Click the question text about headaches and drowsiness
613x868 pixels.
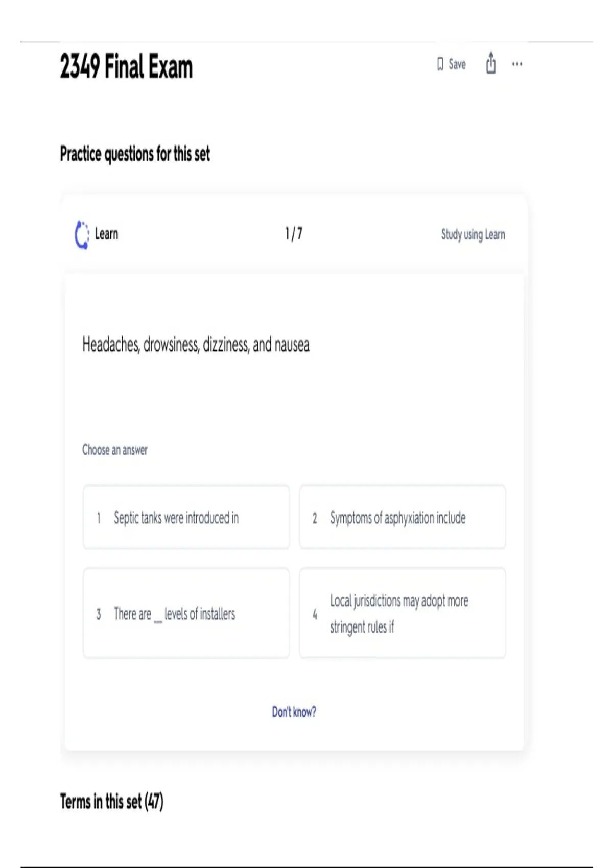(x=196, y=345)
